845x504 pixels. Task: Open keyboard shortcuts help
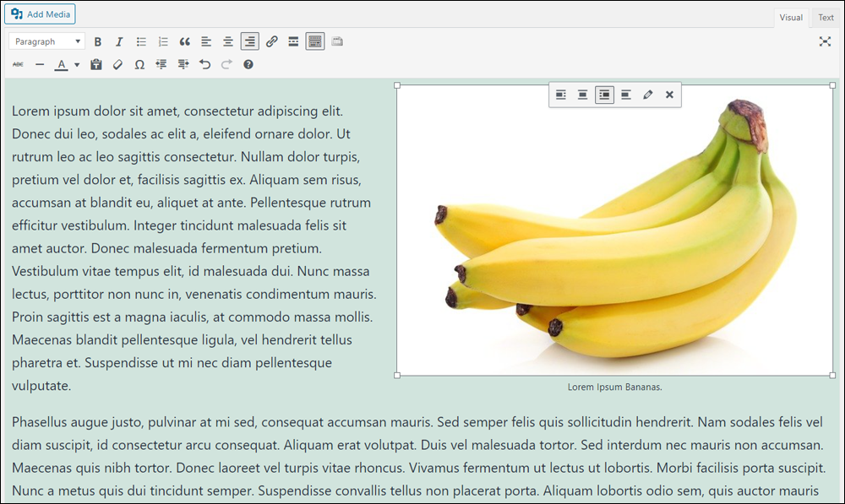pos(248,65)
